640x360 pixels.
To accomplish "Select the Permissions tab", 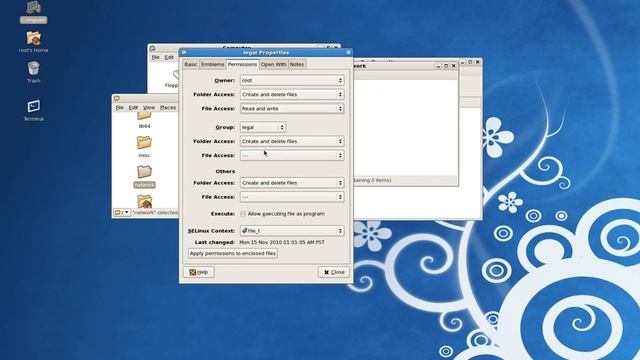I will pyautogui.click(x=242, y=64).
